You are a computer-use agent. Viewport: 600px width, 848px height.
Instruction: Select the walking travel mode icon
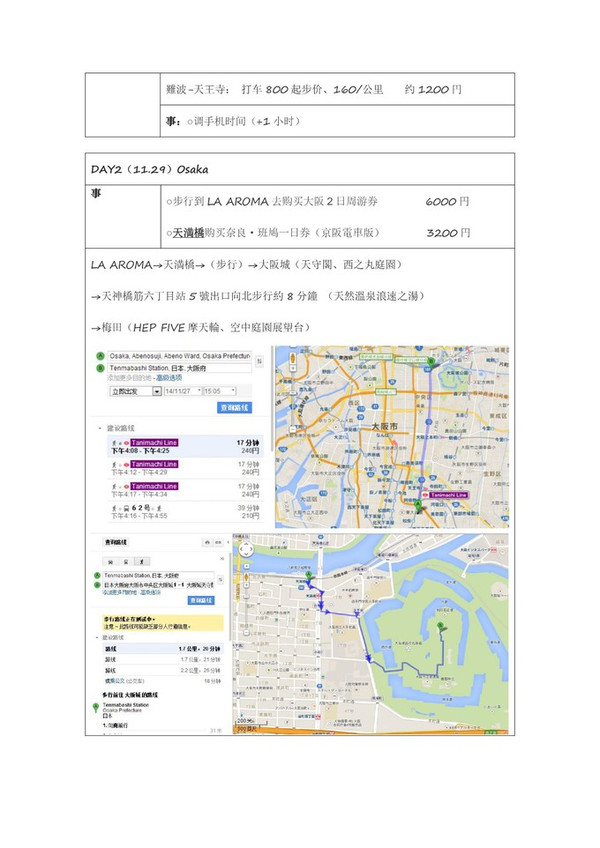pos(142,560)
